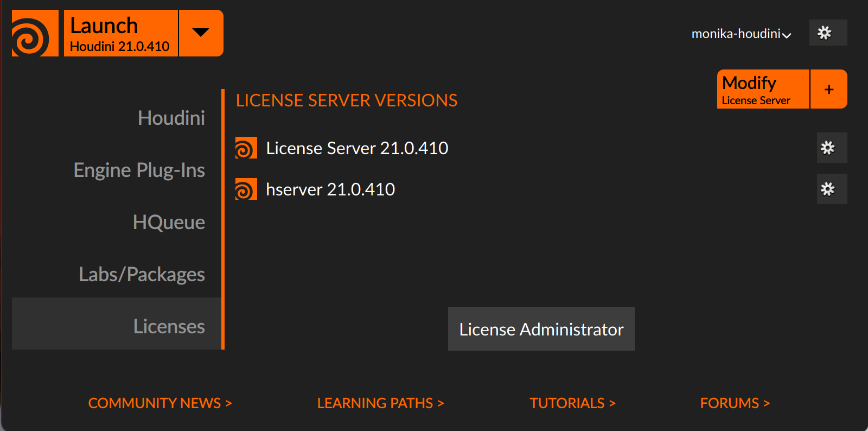
Task: Click the LICENSE SERVER VERSIONS heading
Action: point(347,100)
